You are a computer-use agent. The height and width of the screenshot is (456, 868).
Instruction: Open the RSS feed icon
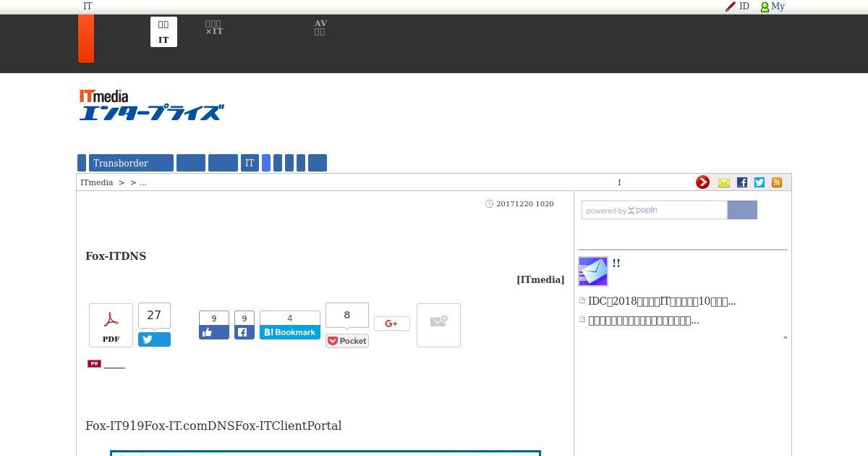(777, 182)
